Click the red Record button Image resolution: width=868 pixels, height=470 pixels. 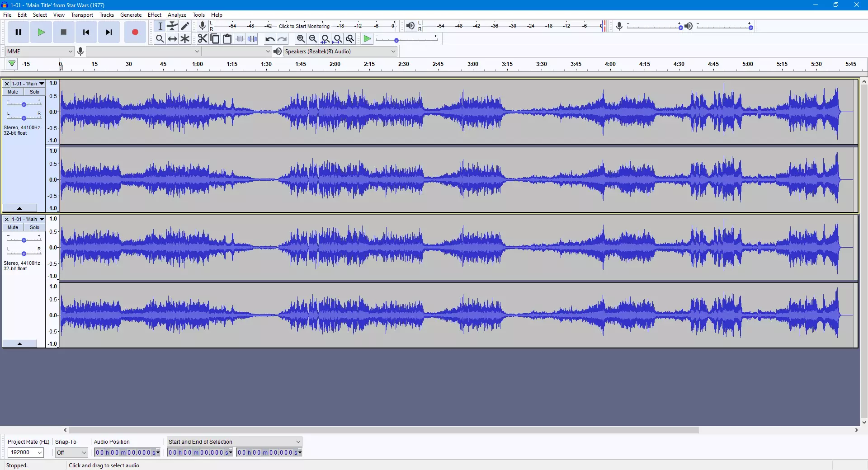tap(135, 32)
